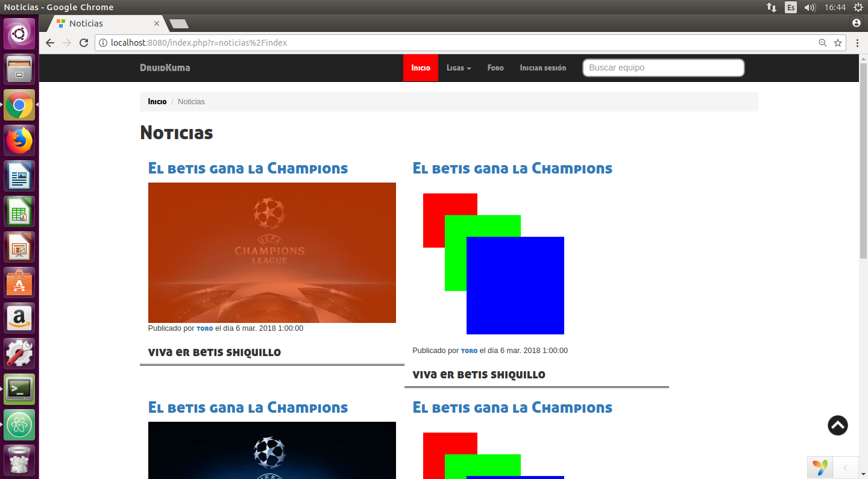Open system power gear menu
The height and width of the screenshot is (479, 868).
click(858, 7)
